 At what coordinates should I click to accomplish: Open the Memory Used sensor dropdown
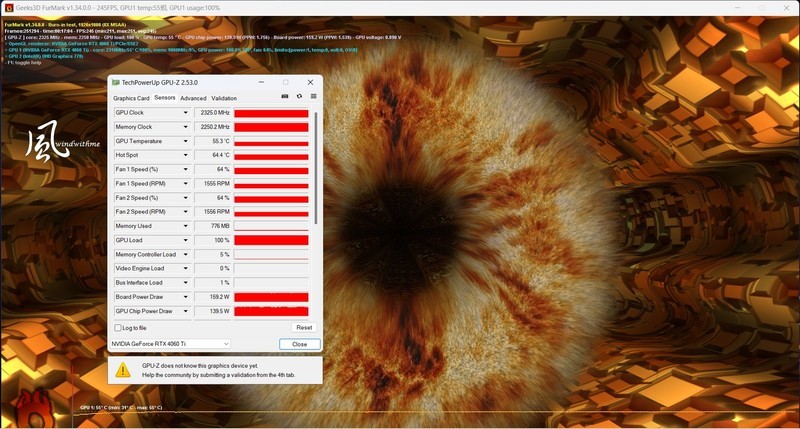tap(185, 226)
